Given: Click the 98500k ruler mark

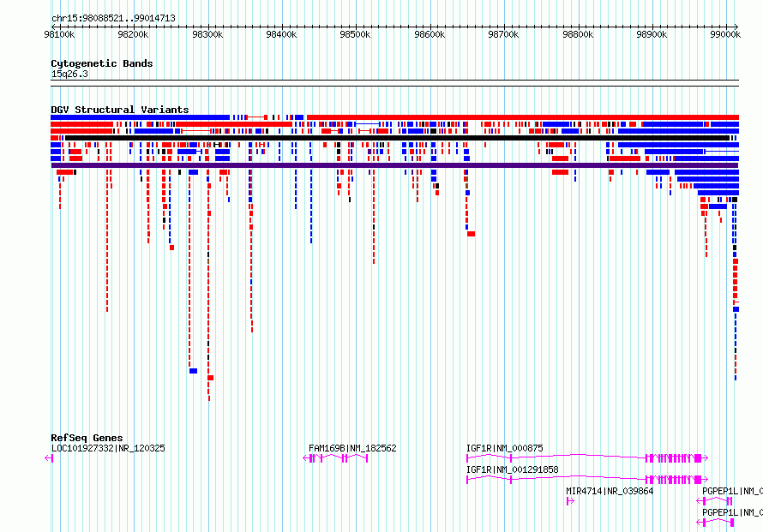Looking at the screenshot, I should coord(355,34).
